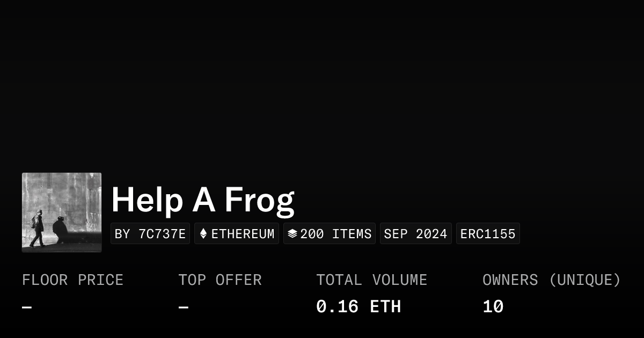Viewport: 644px width, 338px height.
Task: Select the Help A Frog title
Action: pyautogui.click(x=203, y=200)
